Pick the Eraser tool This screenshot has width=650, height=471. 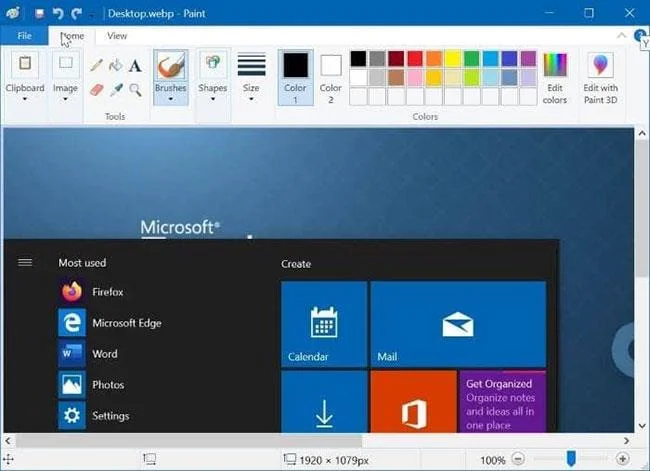click(97, 90)
